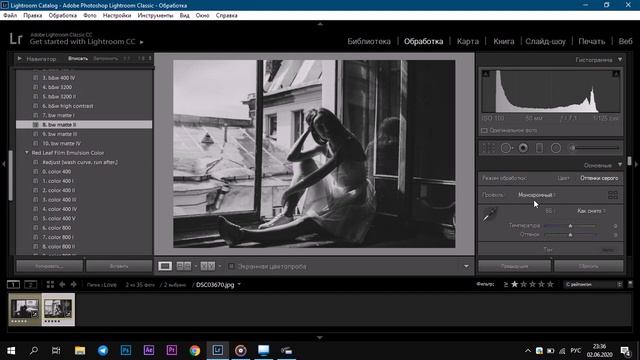Activate the Adjustment Brush tool
Image resolution: width=640 pixels, height=360 pixels.
pyautogui.click(x=595, y=148)
